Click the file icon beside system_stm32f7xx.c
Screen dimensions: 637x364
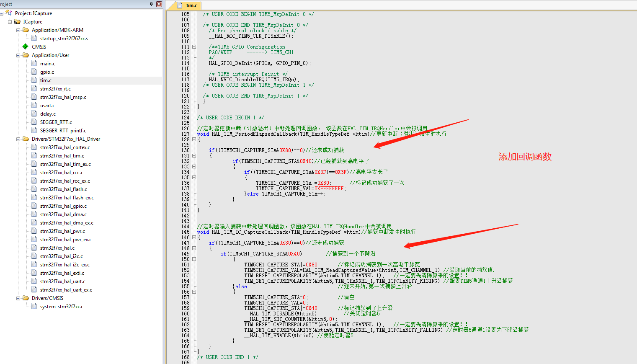pyautogui.click(x=34, y=306)
